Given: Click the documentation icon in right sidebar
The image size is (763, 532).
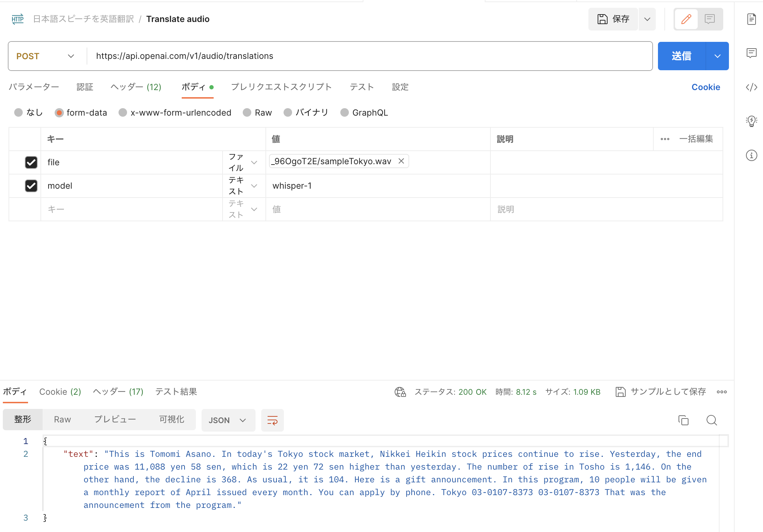Looking at the screenshot, I should click(751, 20).
